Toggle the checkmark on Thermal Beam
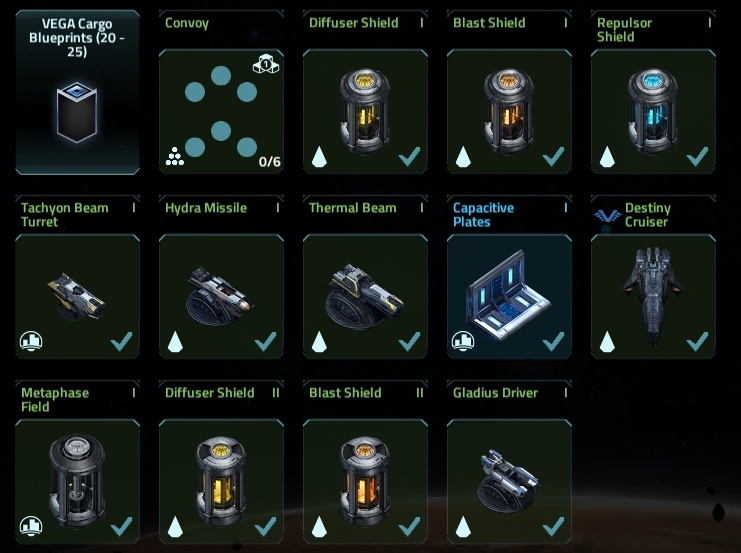This screenshot has height=553, width=741. (409, 341)
